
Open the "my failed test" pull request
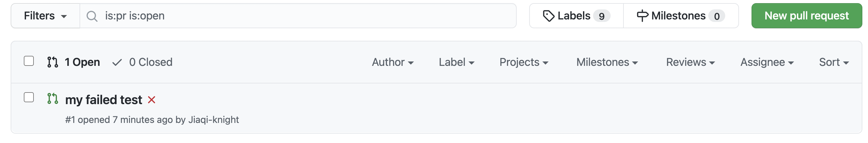[104, 100]
